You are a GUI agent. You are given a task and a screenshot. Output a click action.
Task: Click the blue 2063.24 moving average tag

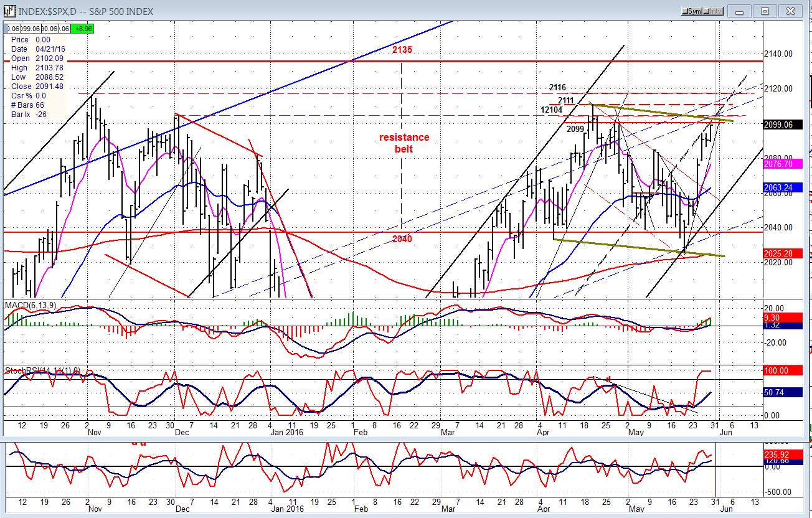783,187
